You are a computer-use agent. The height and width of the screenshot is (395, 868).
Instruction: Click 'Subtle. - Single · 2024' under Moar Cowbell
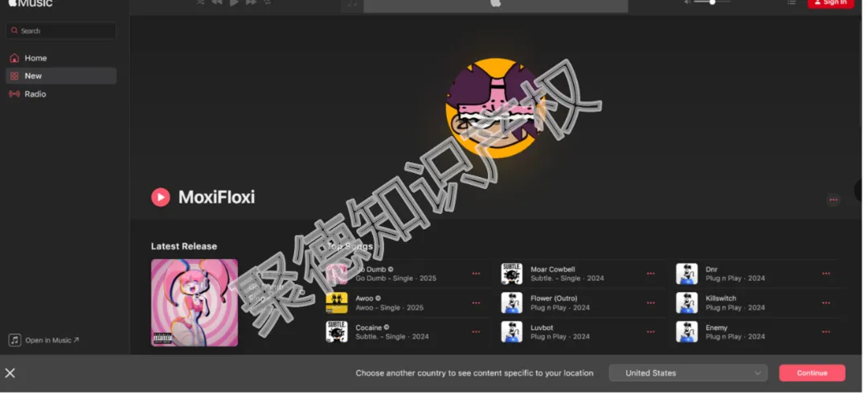567,278
